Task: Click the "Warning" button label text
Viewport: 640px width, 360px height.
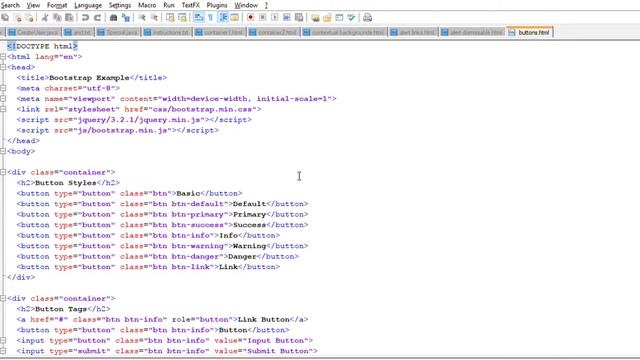Action: click(x=249, y=246)
